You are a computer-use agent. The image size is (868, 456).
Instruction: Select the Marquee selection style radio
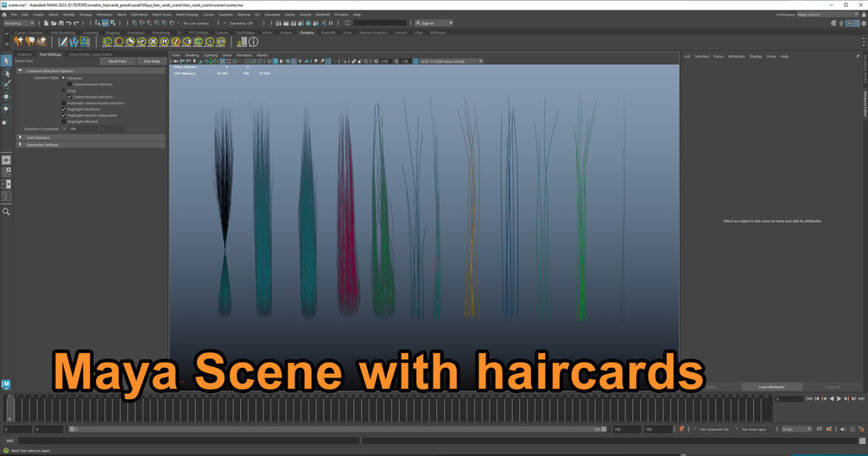64,78
